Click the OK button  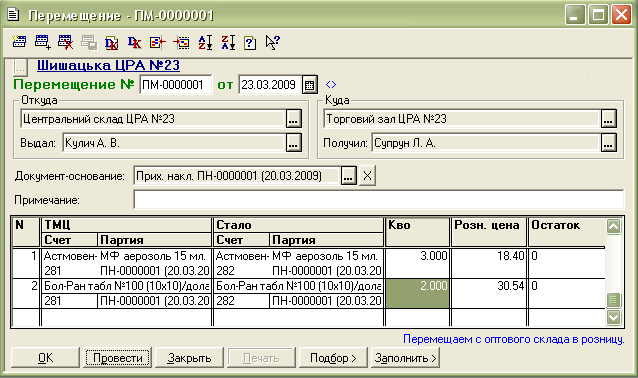point(45,358)
